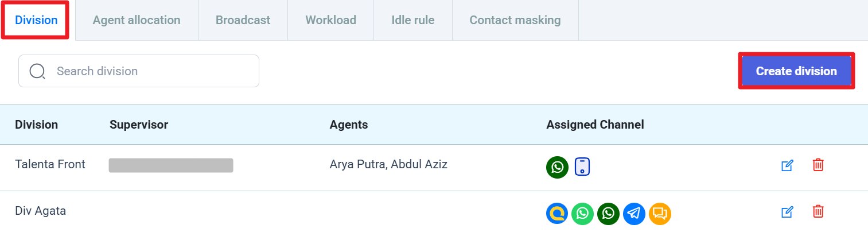This screenshot has height=232, width=868.
Task: Edit the Div Agata division
Action: 787,212
